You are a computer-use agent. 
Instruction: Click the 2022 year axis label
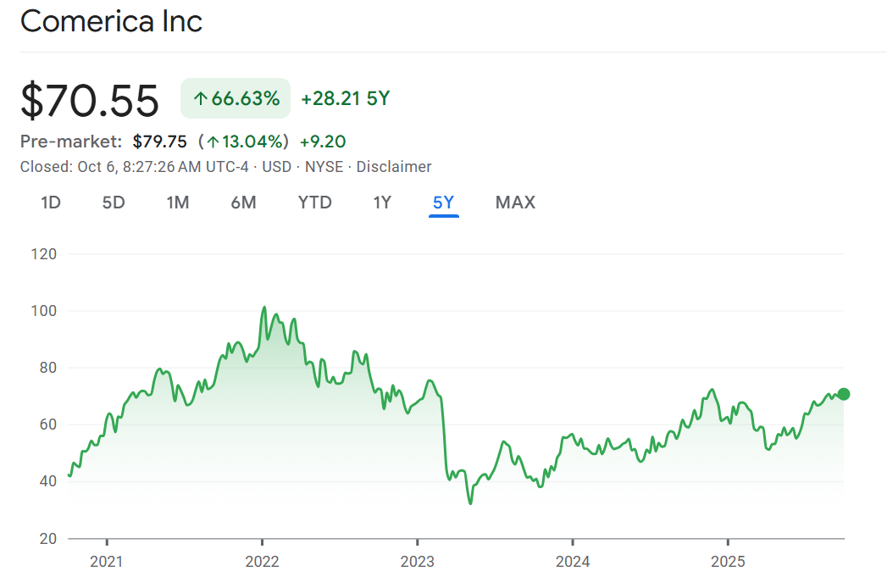(262, 561)
